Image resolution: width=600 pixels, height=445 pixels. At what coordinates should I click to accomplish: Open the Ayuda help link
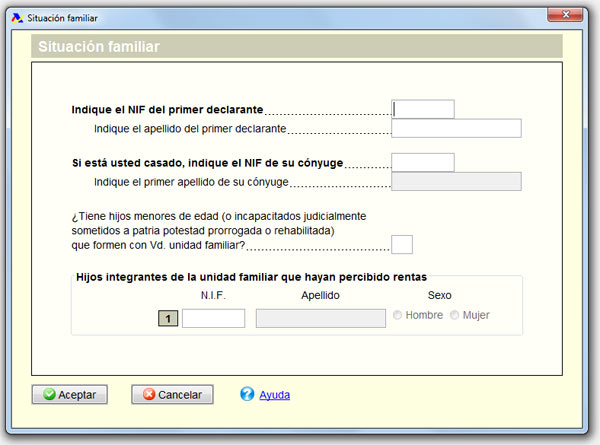pos(274,395)
